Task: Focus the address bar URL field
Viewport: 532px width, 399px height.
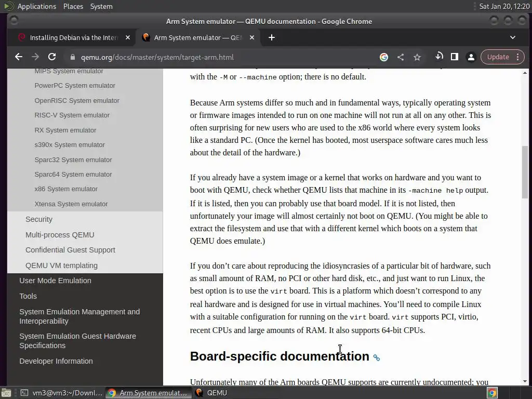Action: pyautogui.click(x=157, y=57)
